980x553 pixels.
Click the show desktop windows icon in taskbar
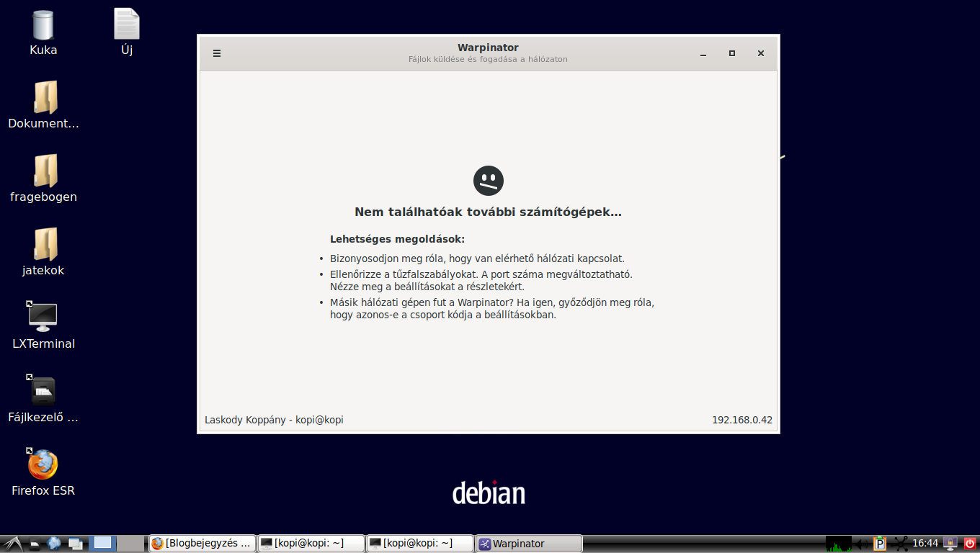(76, 544)
